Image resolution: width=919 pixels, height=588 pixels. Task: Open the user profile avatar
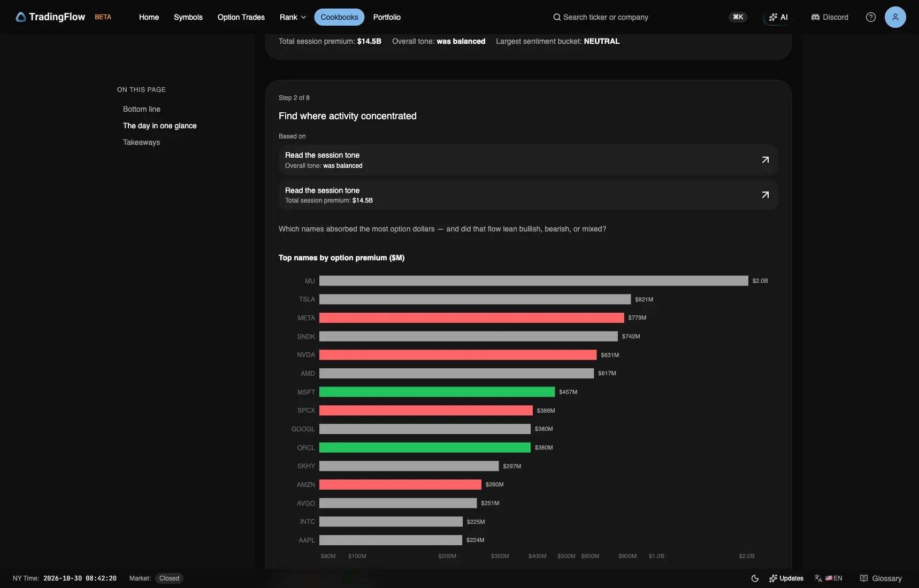(x=895, y=17)
